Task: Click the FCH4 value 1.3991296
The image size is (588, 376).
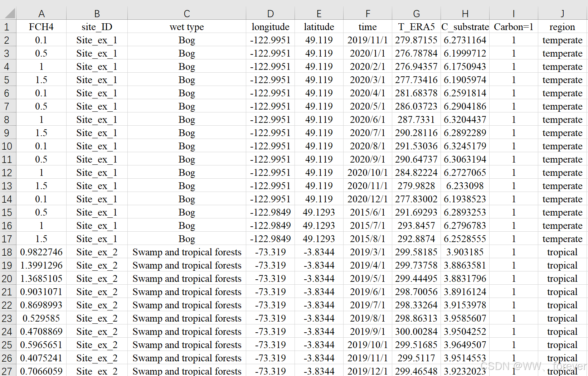Action: click(x=42, y=265)
